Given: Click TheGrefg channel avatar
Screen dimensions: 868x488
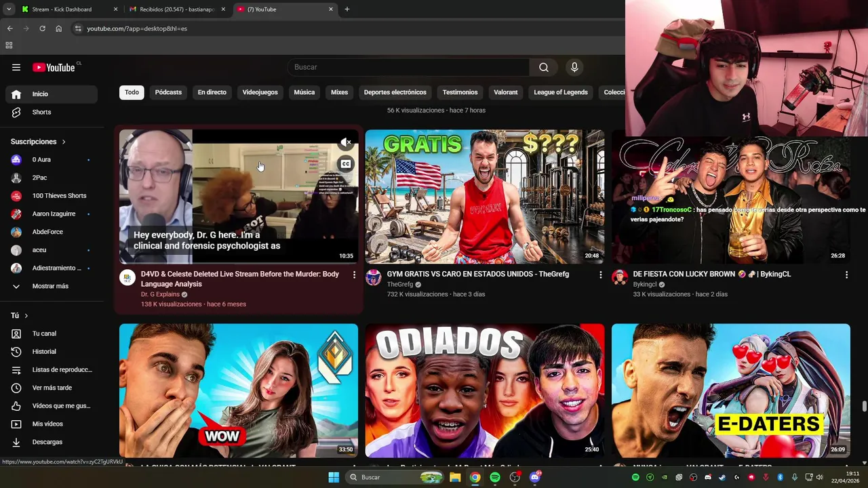Looking at the screenshot, I should pos(374,277).
